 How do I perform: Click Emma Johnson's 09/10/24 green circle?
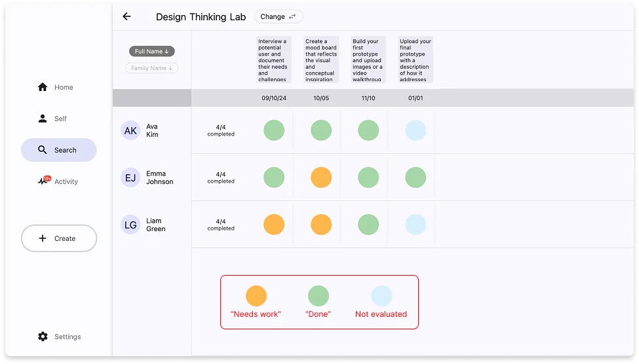(274, 177)
